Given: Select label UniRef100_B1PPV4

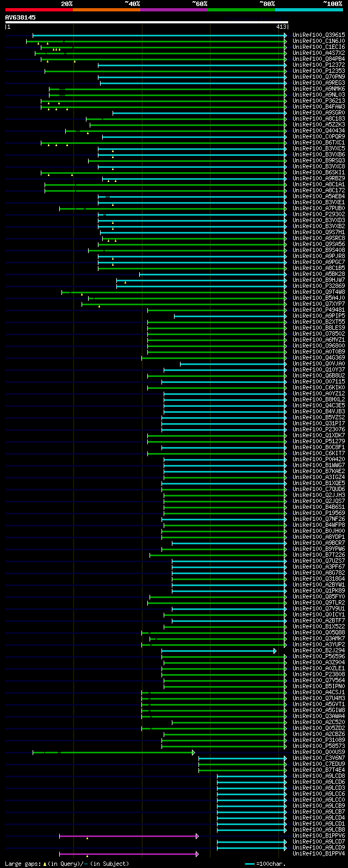Looking at the screenshot, I should tap(319, 853).
